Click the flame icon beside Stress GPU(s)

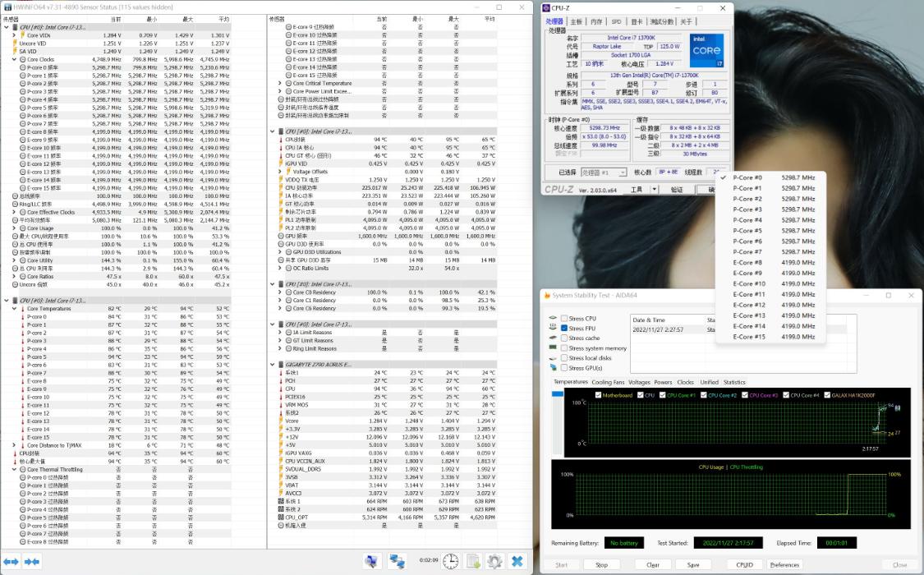point(553,367)
